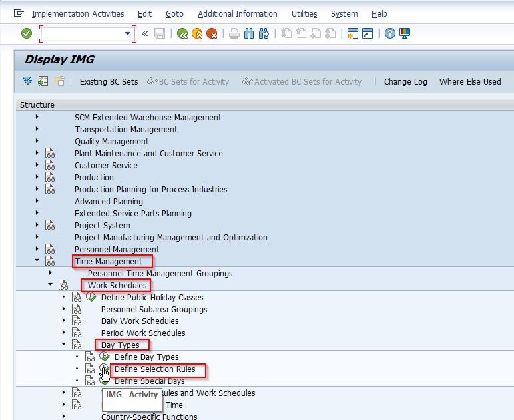This screenshot has width=514, height=420.
Task: Open documentation icon for Personnel Management
Action: [x=50, y=249]
